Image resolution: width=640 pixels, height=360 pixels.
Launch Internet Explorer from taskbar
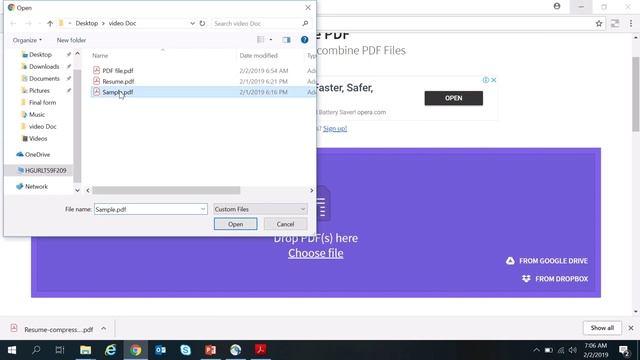pyautogui.click(x=111, y=350)
